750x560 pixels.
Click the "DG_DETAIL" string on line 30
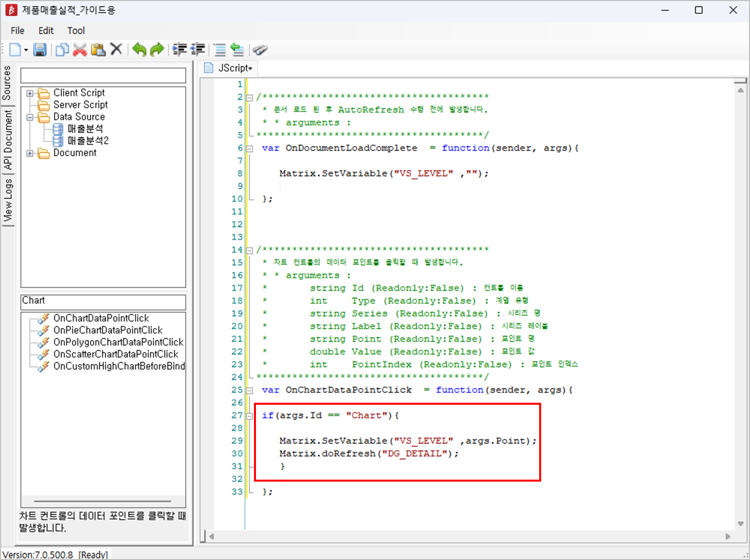[x=414, y=454]
